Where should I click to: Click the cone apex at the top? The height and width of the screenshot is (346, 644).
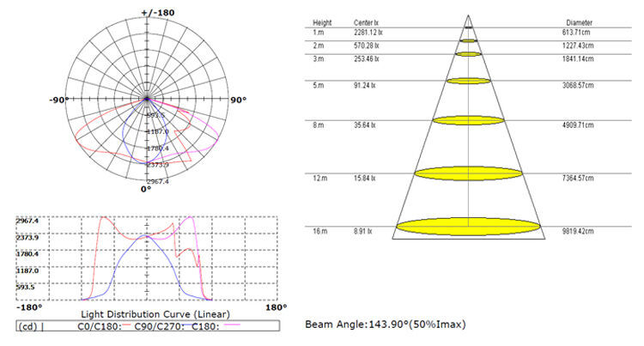468,15
